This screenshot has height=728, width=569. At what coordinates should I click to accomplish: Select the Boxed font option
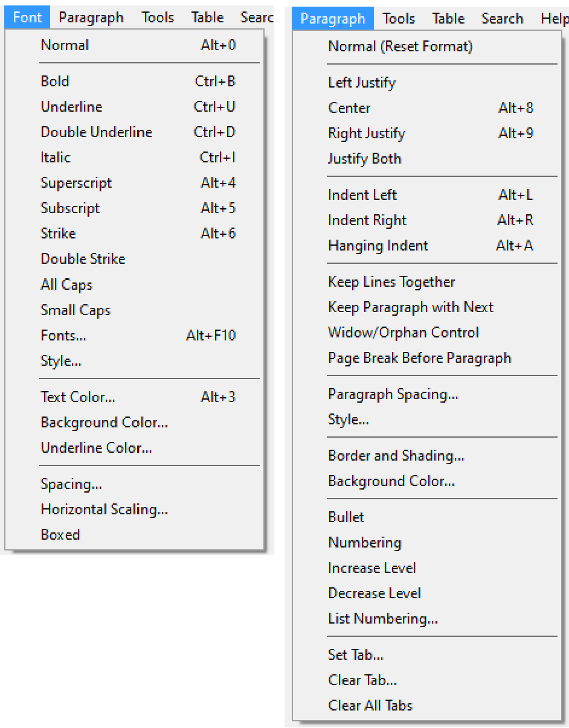[x=60, y=535]
